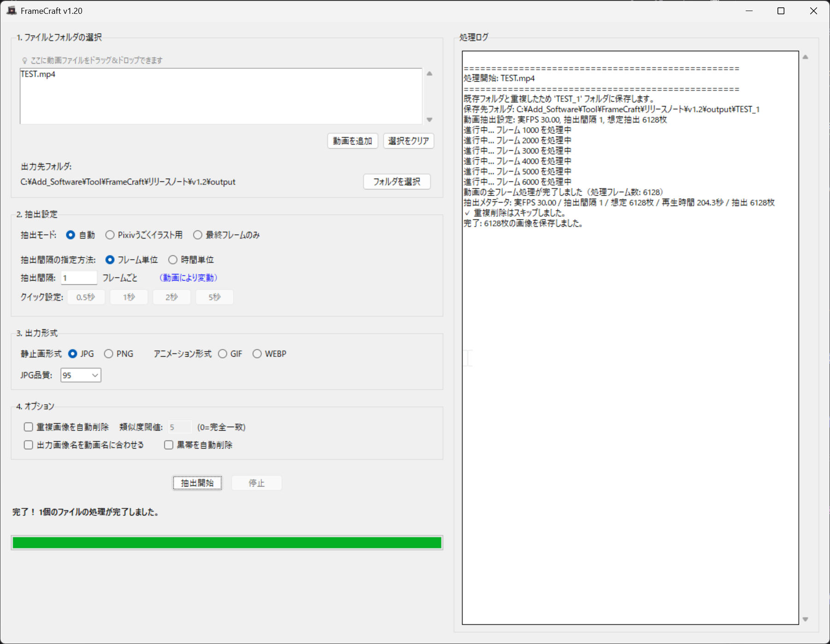Screen dimensions: 830x644
Task: Click the log panel scroll-up arrow
Action: coord(805,57)
